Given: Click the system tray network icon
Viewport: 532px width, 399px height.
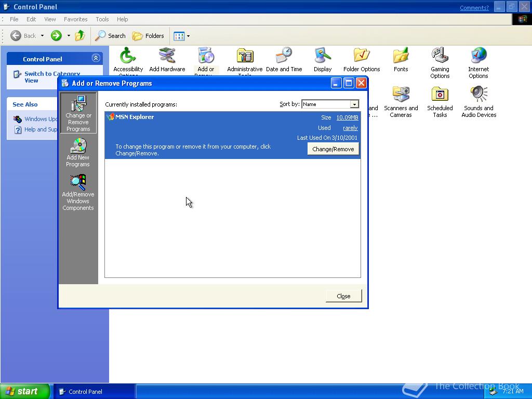Looking at the screenshot, I should click(493, 392).
